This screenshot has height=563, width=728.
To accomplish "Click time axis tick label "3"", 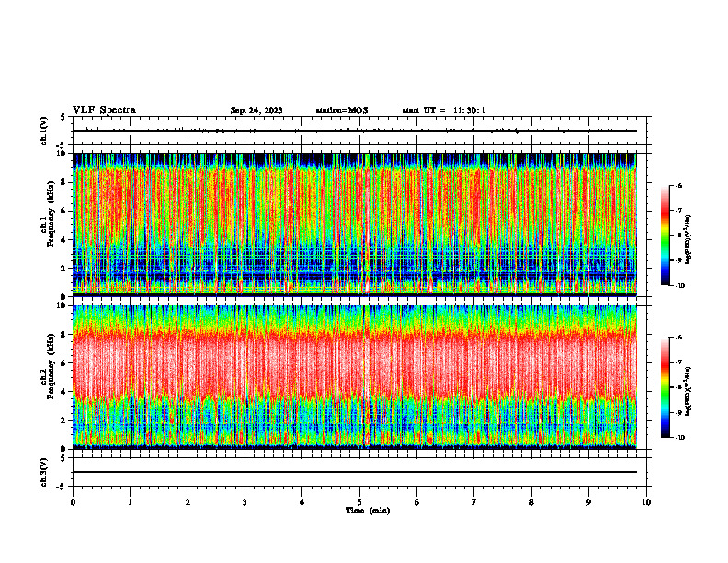I will [245, 502].
